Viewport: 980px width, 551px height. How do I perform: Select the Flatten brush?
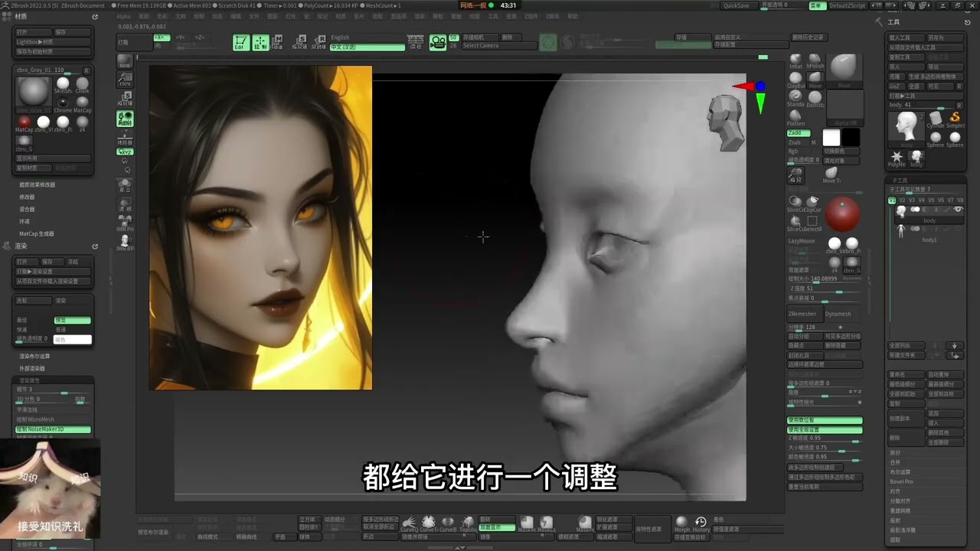[x=796, y=118]
